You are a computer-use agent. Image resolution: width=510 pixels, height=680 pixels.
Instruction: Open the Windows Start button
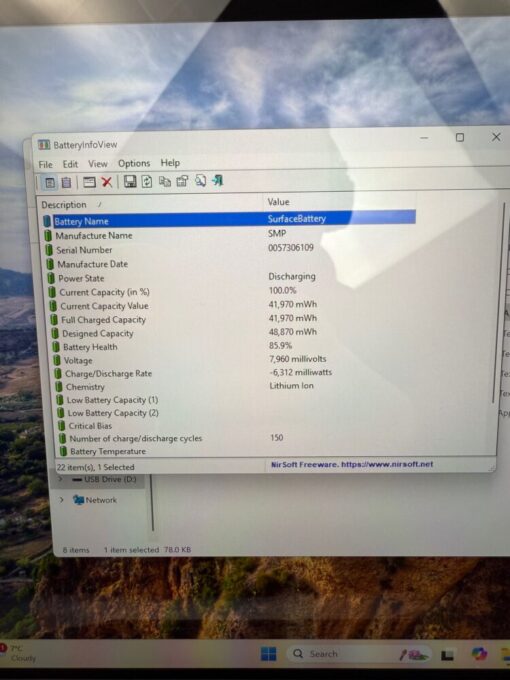point(268,654)
